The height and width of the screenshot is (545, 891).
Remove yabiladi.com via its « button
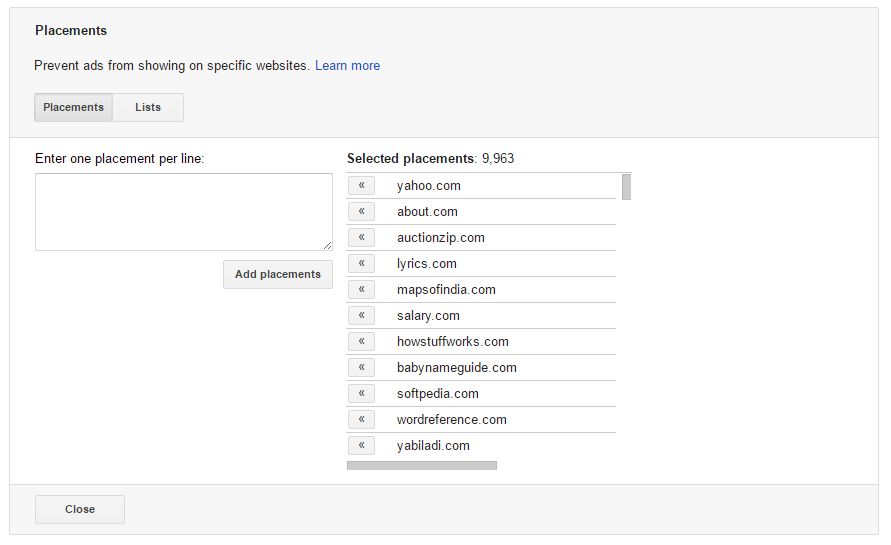pyautogui.click(x=361, y=446)
